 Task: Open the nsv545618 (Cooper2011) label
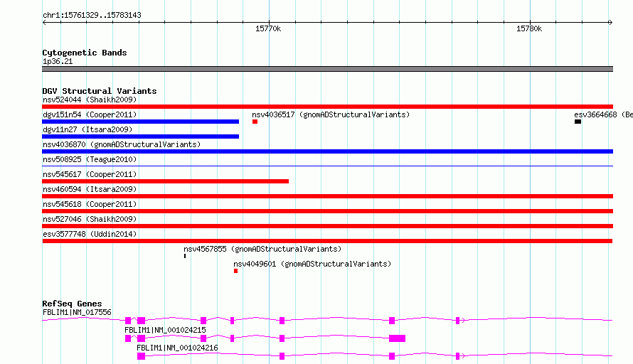pyautogui.click(x=90, y=204)
